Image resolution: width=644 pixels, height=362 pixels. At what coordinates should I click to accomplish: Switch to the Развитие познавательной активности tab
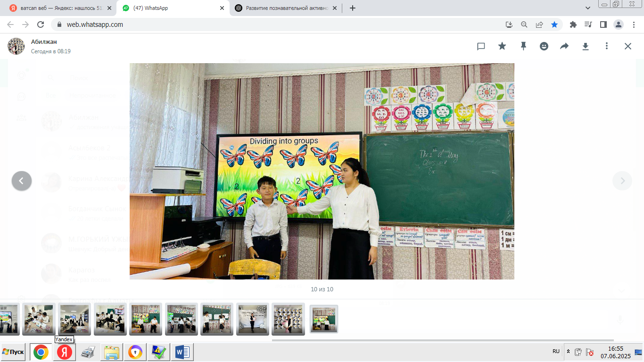click(x=286, y=8)
